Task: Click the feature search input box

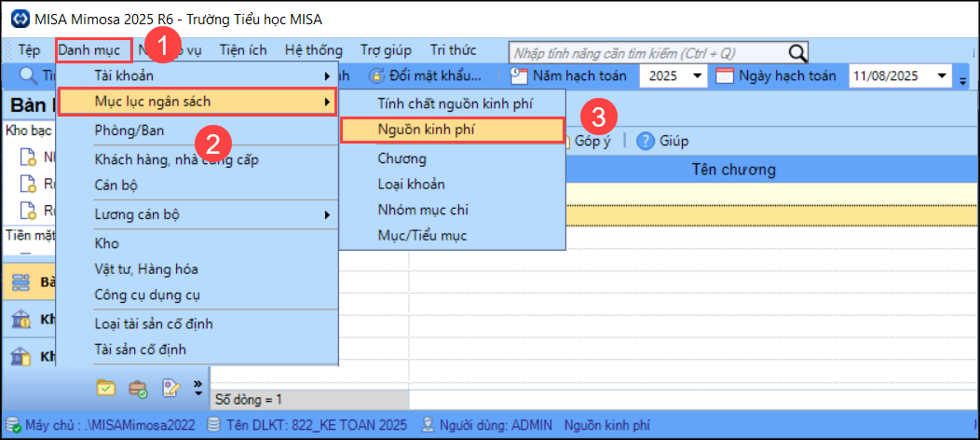Action: 650,52
